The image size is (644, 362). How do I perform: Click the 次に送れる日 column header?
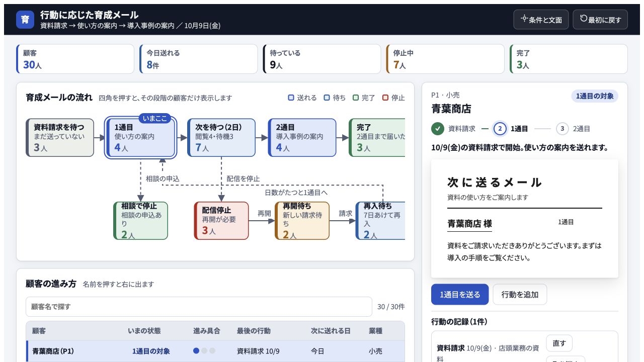[330, 331]
